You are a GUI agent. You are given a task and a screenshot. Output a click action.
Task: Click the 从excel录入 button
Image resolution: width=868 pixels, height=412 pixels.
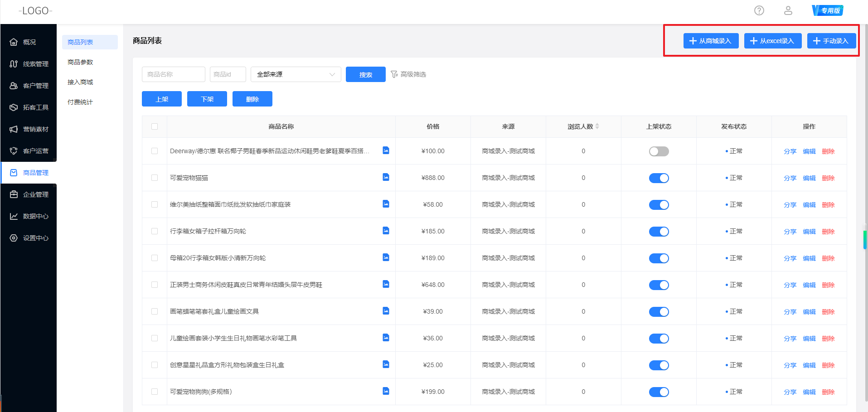(772, 41)
